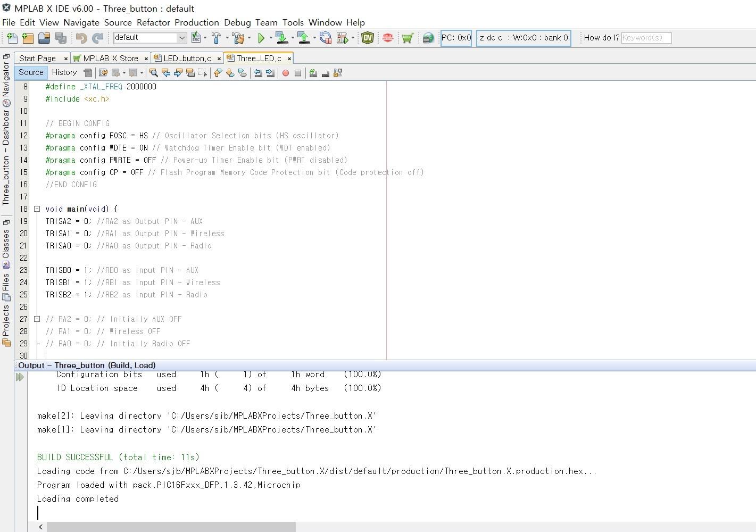Click the Open Project folder icon
The width and height of the screenshot is (756, 532).
(44, 38)
